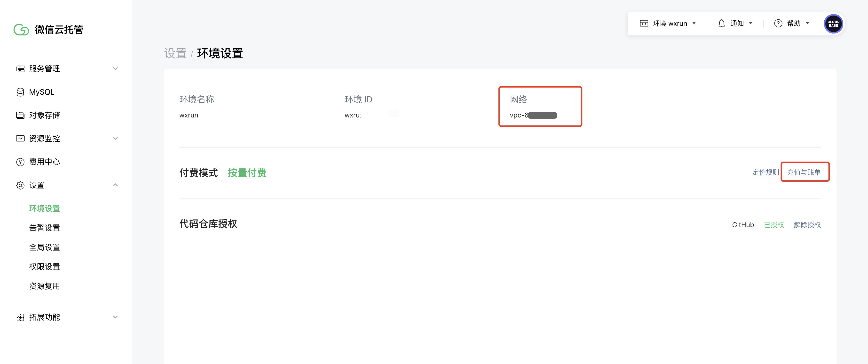
Task: Click the CloudBase user avatar
Action: click(833, 24)
